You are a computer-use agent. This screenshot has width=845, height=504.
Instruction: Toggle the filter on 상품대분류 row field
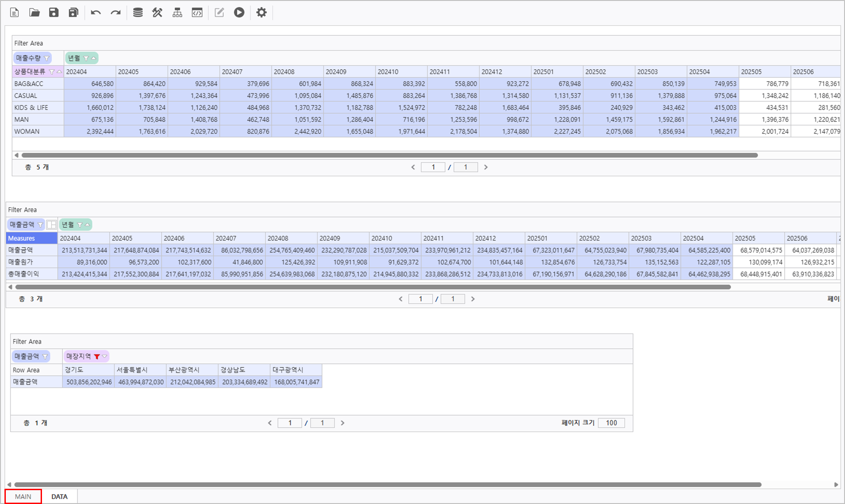pyautogui.click(x=51, y=72)
